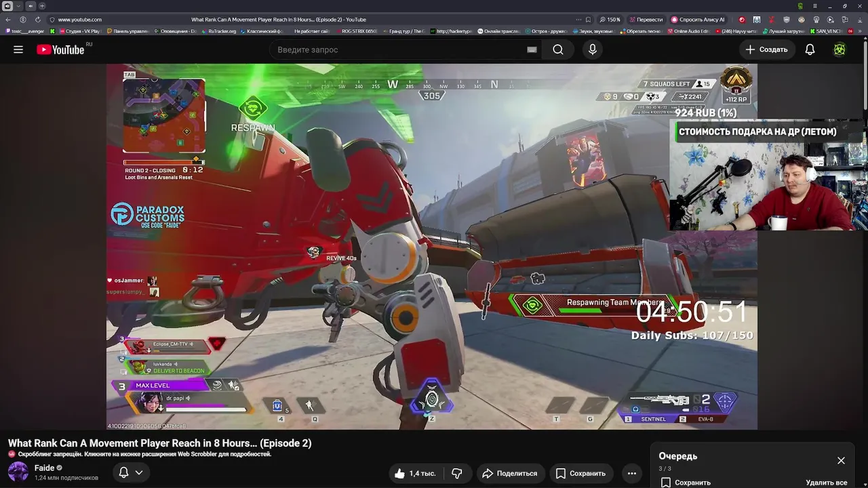Reload the current page

[x=38, y=20]
